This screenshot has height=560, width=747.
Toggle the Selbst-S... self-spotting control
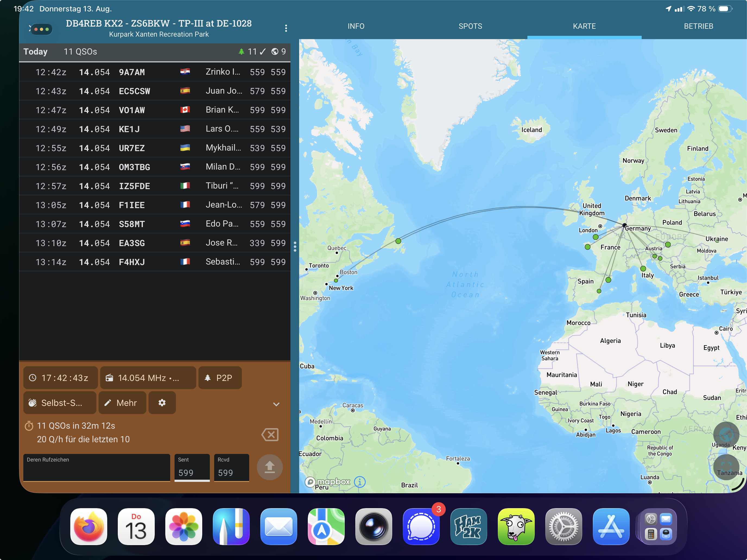[60, 403]
